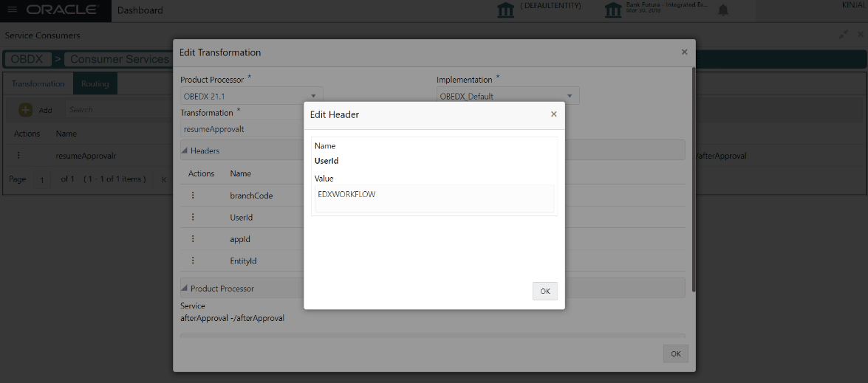868x383 pixels.
Task: Click the Oracle logo
Action: (x=63, y=10)
